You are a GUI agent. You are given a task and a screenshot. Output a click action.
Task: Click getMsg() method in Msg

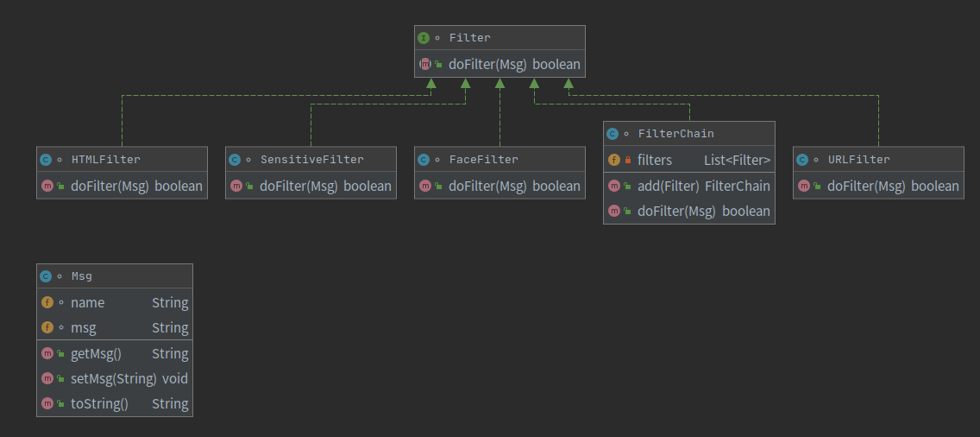pyautogui.click(x=96, y=354)
